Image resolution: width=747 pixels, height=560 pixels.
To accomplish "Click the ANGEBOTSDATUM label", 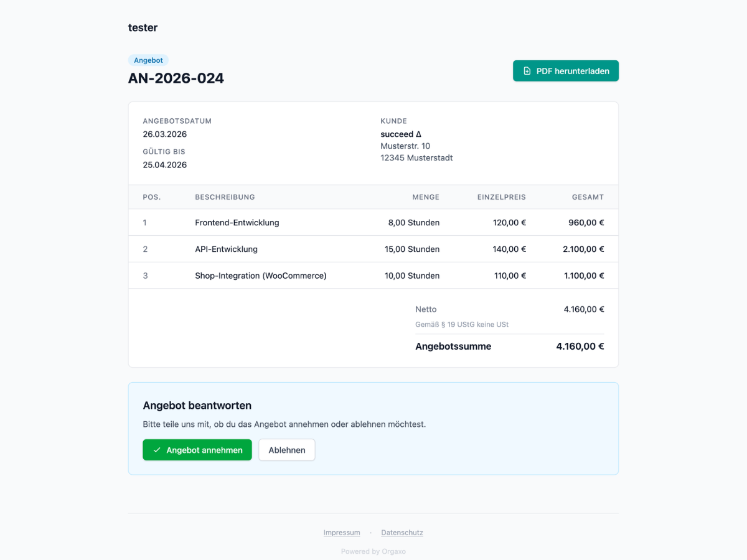I will coord(177,121).
